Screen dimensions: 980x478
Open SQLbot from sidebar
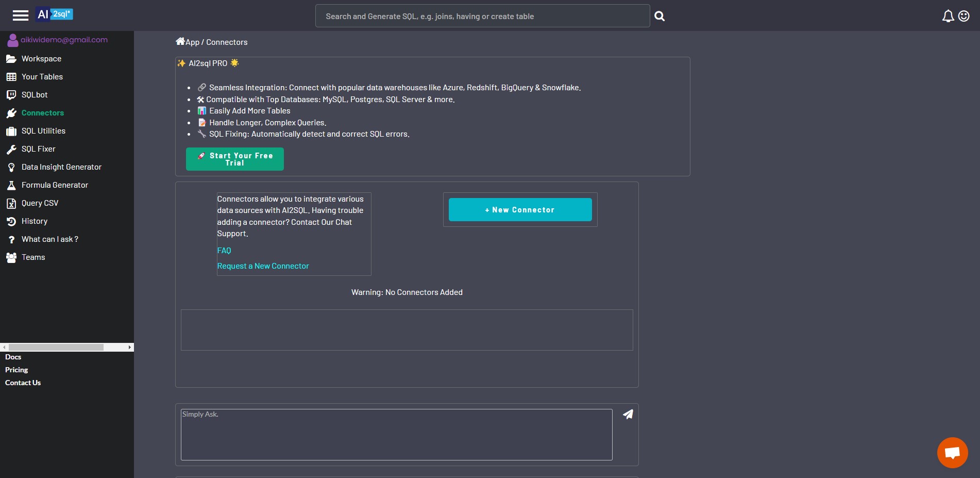(x=35, y=95)
